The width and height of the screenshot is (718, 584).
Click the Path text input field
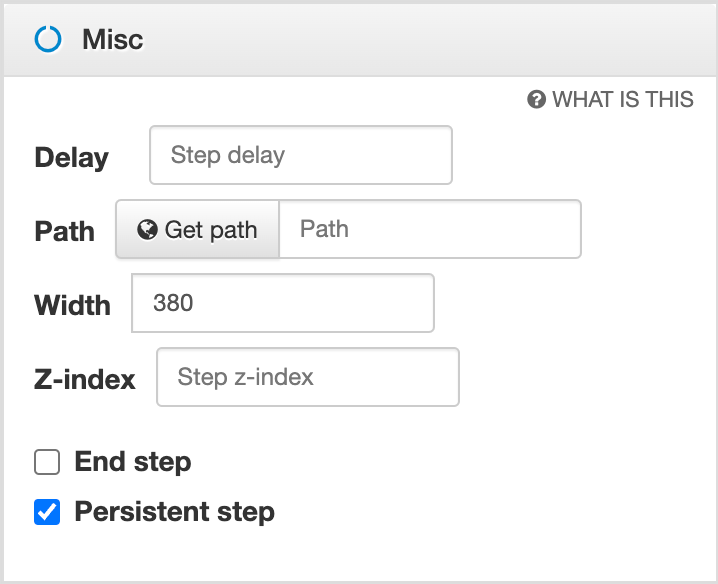point(429,229)
